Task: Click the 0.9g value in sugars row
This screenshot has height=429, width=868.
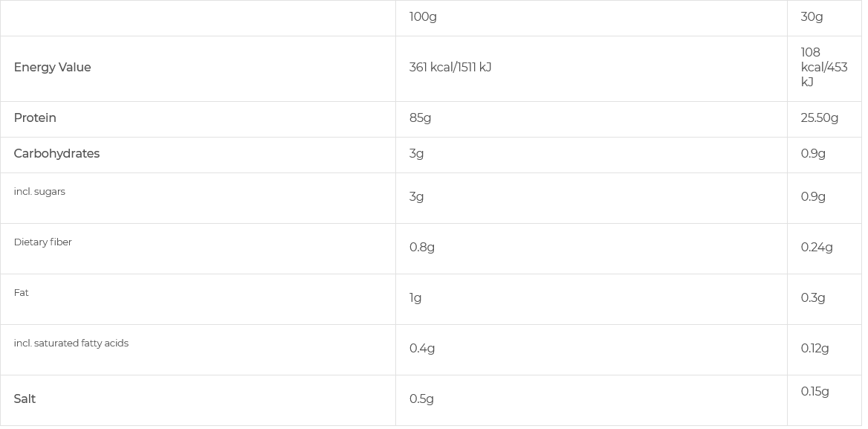Action: tap(813, 197)
